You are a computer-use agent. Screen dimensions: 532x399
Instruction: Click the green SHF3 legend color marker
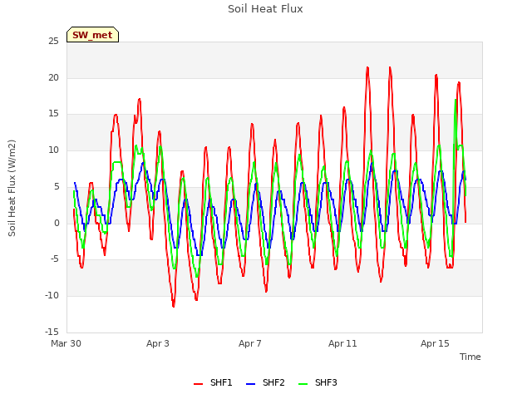[303, 384]
